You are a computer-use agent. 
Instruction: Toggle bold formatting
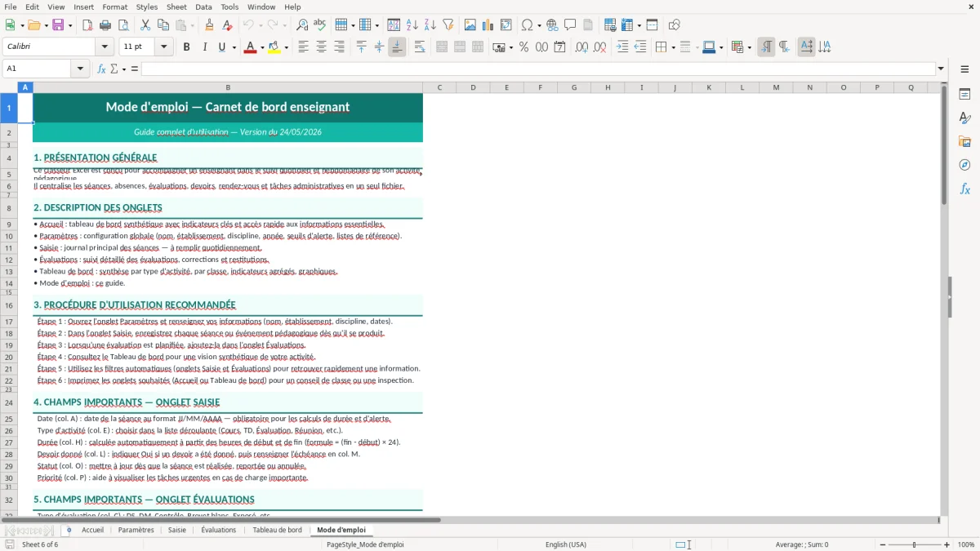[186, 47]
